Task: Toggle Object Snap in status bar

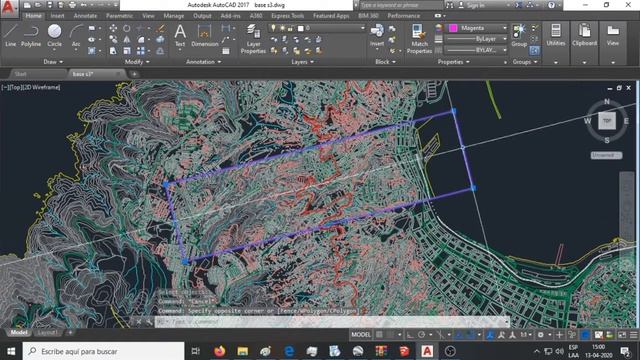Action: click(470, 335)
